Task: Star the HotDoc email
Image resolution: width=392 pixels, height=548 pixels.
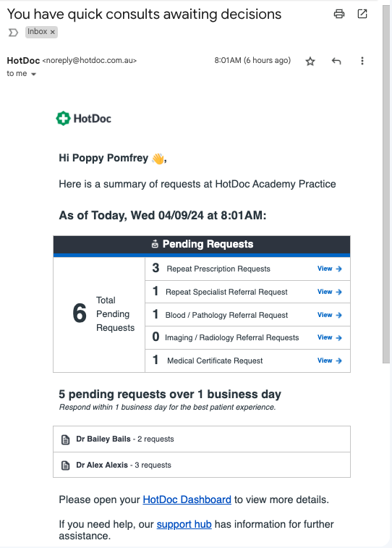Action: coord(310,62)
